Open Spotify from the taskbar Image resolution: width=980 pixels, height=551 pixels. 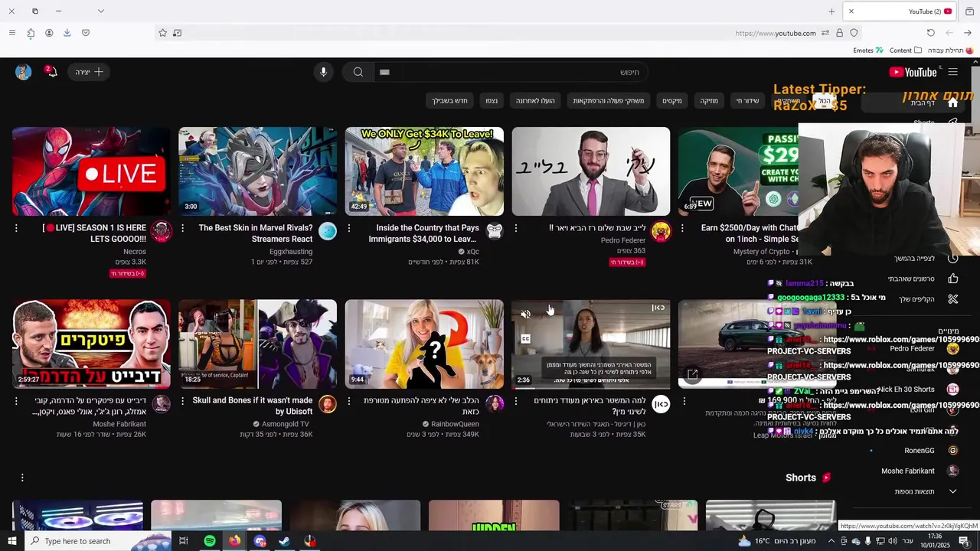pos(209,541)
